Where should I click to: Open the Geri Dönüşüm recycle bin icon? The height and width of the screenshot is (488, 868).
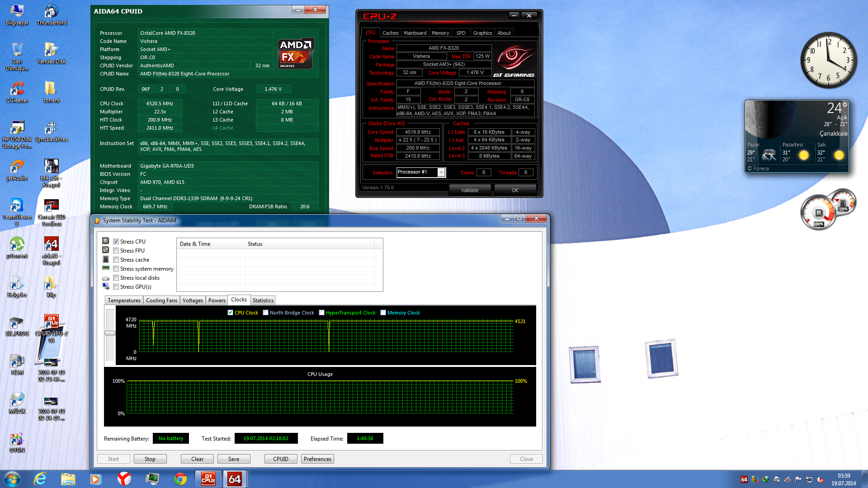click(17, 56)
